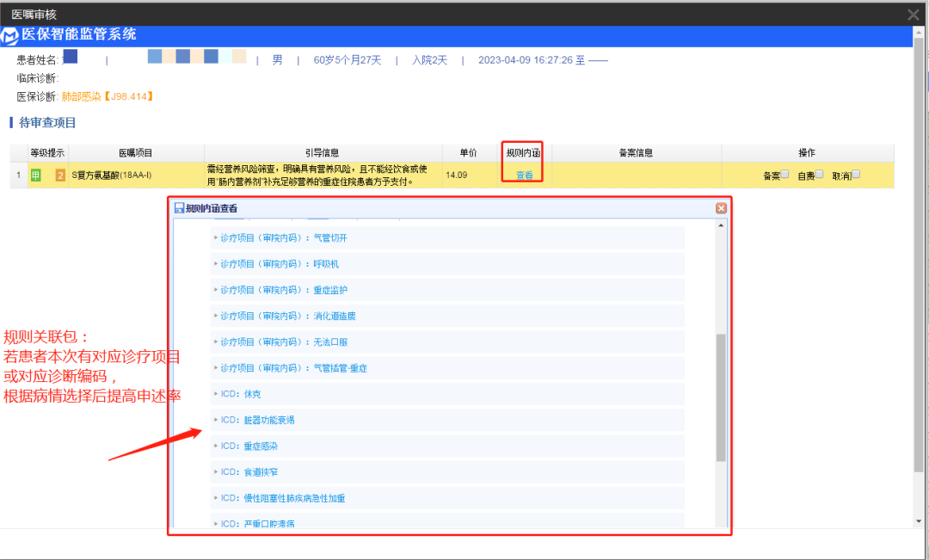Click the save icon in 规则内涵查看 title
The height and width of the screenshot is (560, 929).
(179, 208)
